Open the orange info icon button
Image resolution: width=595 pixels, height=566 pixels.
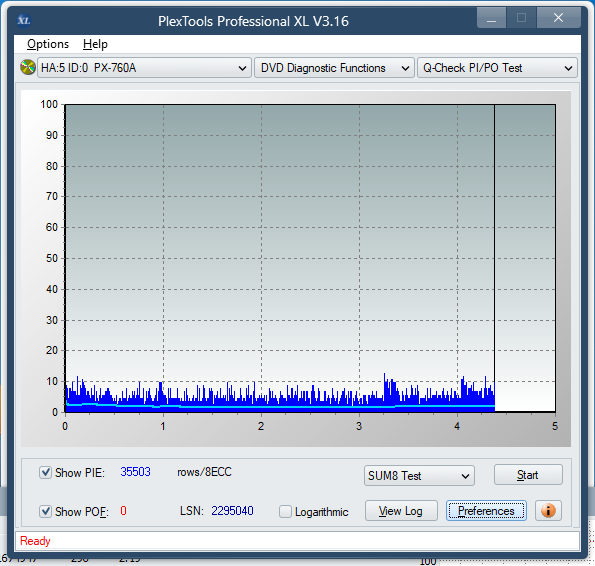pos(548,511)
